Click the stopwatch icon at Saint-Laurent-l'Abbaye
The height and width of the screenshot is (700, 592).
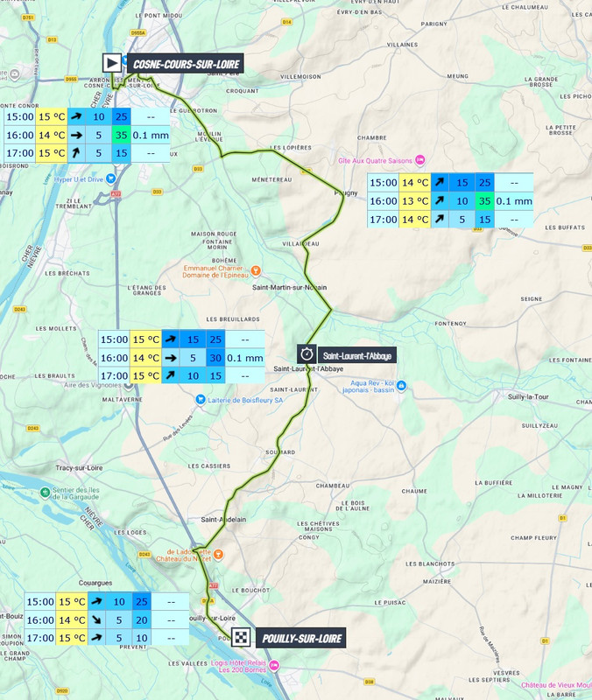307,354
